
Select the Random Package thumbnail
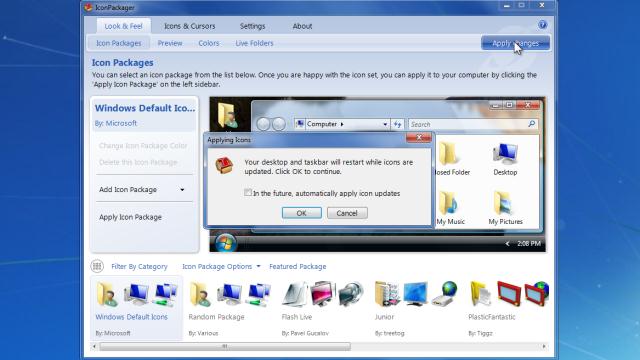229,308
